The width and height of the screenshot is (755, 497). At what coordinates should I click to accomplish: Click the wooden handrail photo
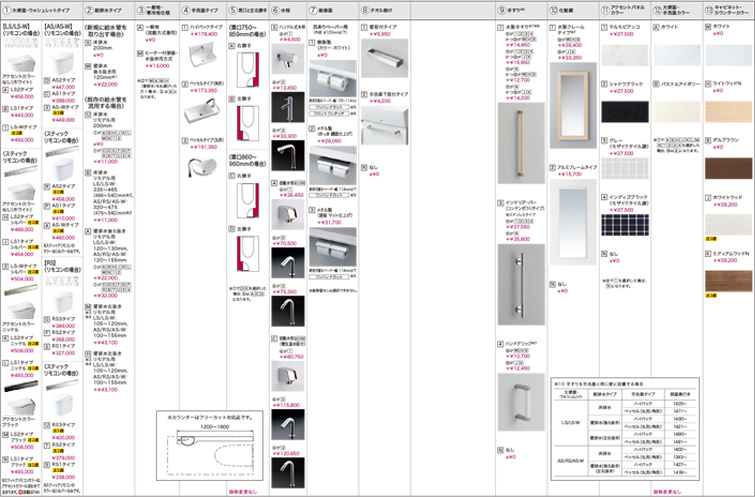(521, 143)
